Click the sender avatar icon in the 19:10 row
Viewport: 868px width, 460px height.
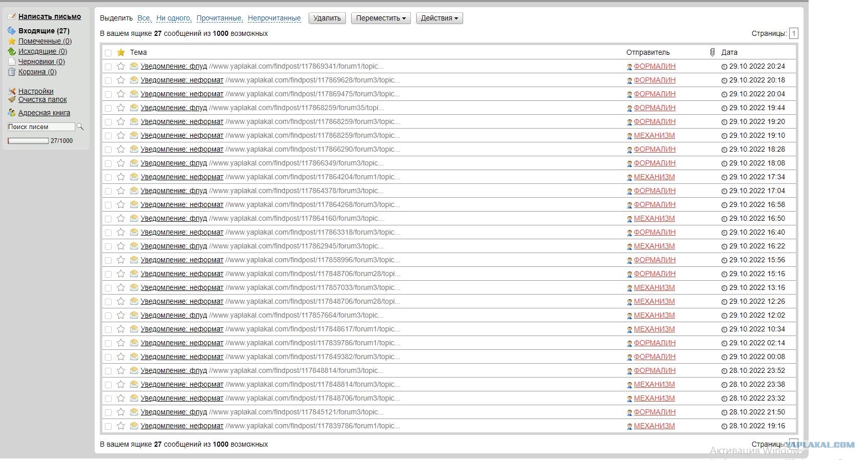pos(630,136)
